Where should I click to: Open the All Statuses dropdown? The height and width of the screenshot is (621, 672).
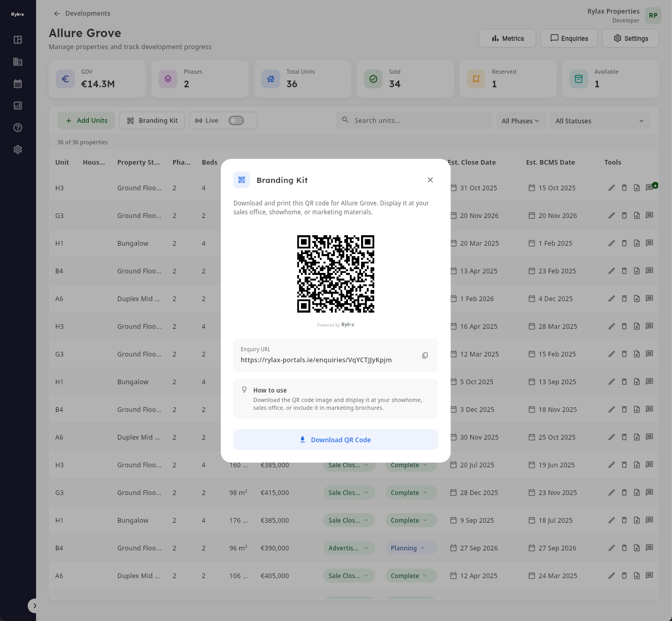(x=600, y=121)
